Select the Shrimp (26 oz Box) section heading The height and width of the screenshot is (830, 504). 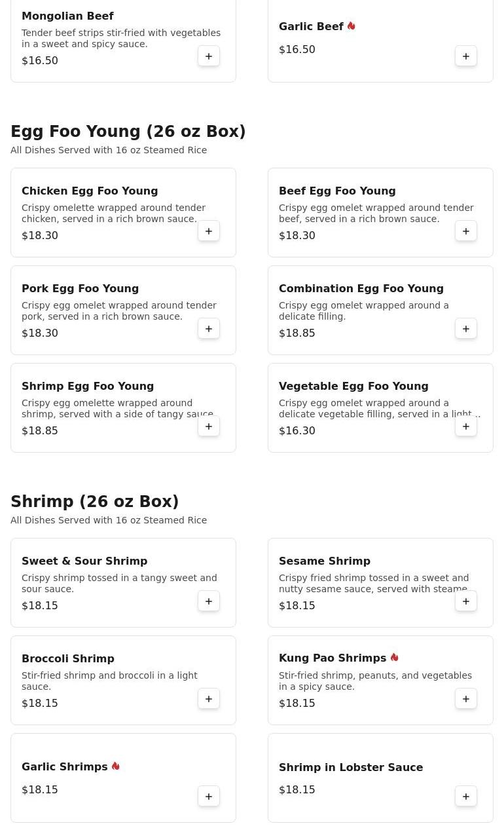click(95, 502)
